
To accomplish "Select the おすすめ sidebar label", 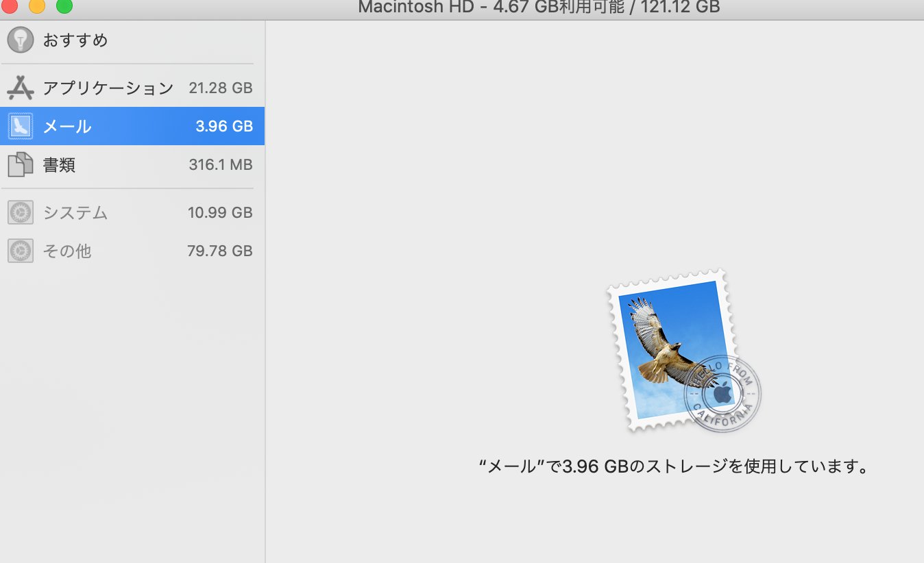I will click(75, 40).
